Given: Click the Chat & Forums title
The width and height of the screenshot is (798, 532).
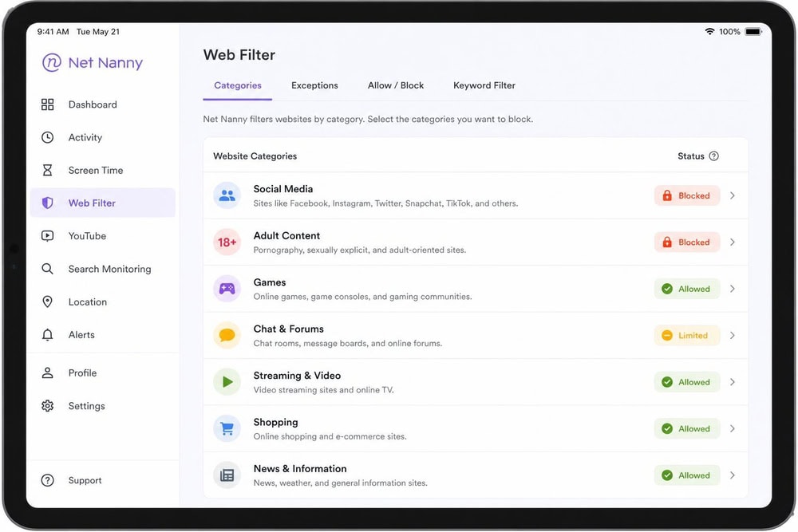Looking at the screenshot, I should [289, 329].
